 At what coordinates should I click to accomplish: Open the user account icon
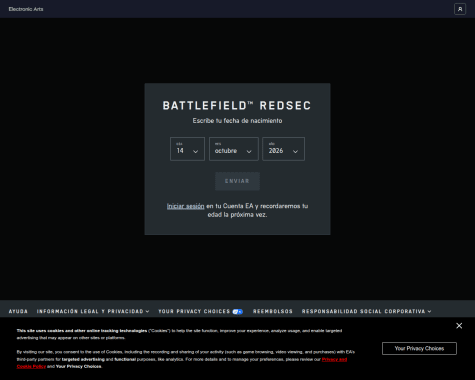tap(460, 9)
